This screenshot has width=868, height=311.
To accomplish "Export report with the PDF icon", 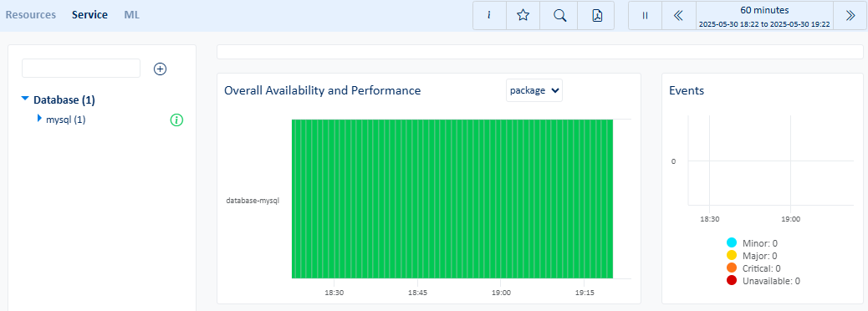I will 597,16.
